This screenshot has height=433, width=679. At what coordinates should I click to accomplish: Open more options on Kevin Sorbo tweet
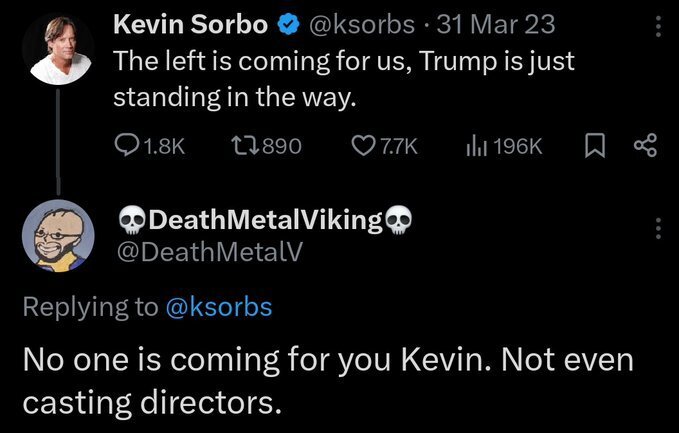[x=657, y=24]
